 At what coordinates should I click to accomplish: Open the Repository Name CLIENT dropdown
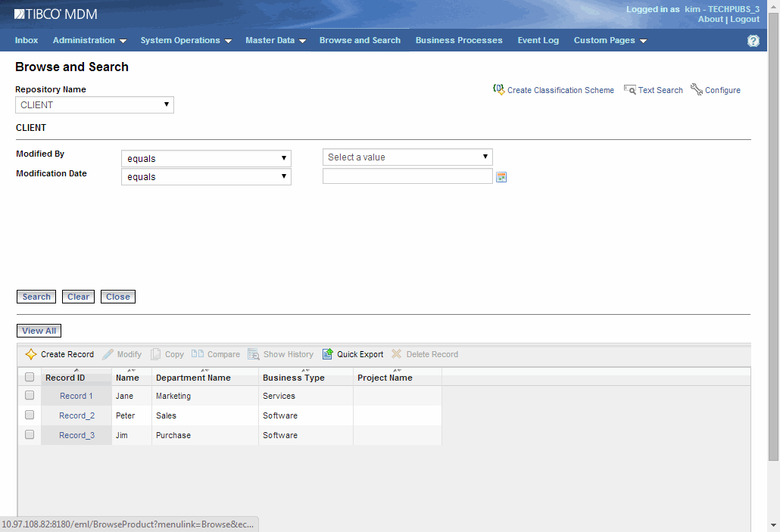[x=95, y=105]
